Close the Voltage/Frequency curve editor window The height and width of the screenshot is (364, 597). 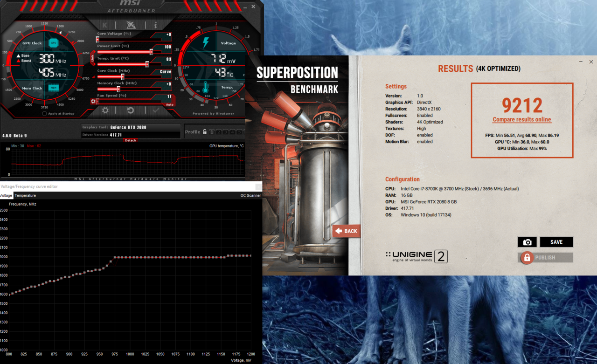coord(258,186)
